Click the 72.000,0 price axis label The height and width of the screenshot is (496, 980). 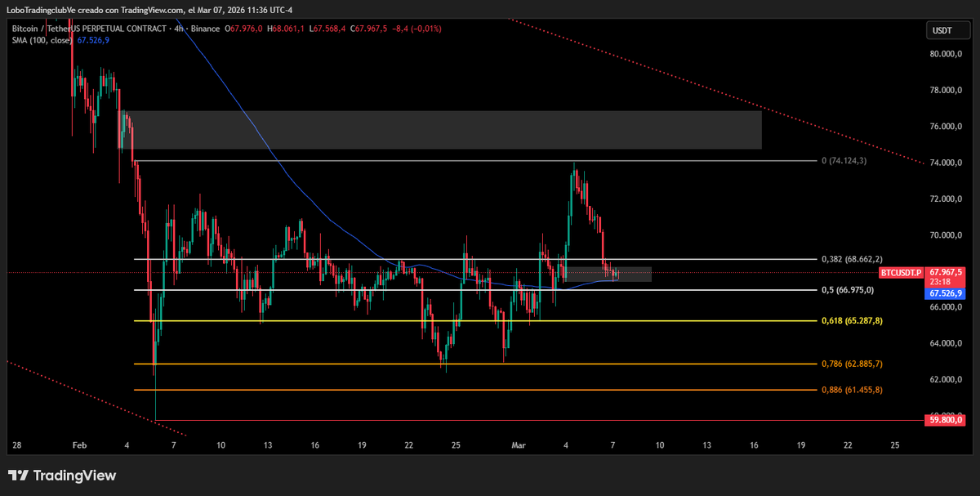click(946, 199)
